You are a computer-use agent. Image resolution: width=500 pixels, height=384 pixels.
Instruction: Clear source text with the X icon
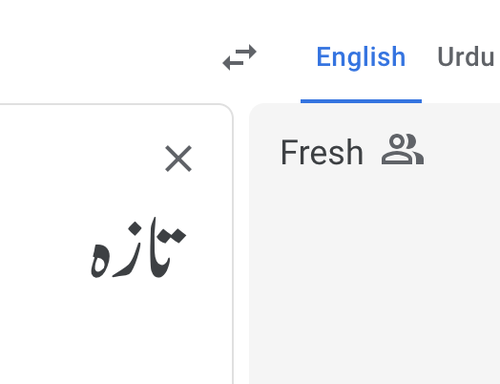coord(178,158)
